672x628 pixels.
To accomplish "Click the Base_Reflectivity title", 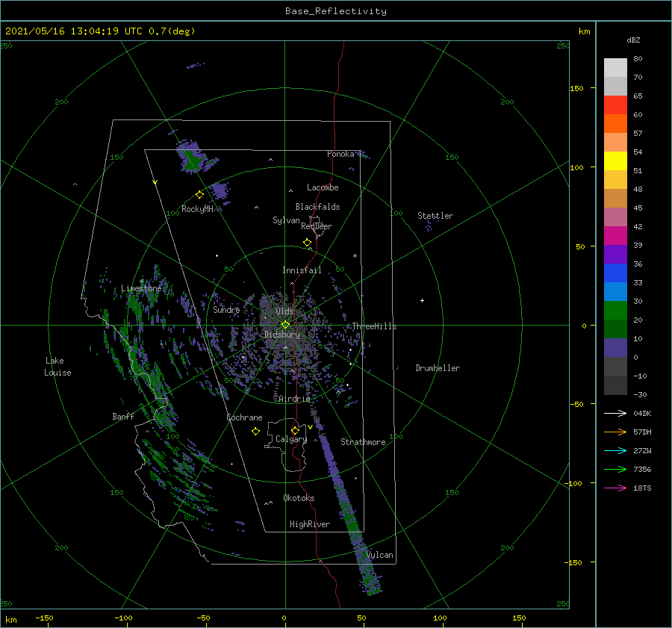I will [336, 11].
